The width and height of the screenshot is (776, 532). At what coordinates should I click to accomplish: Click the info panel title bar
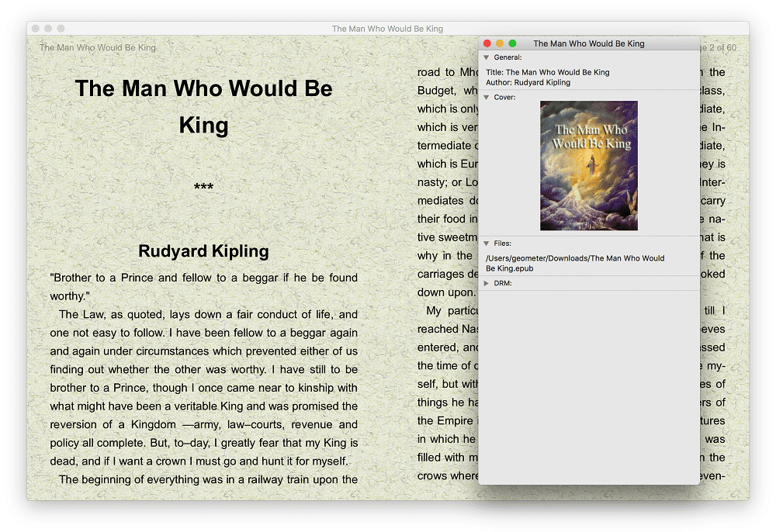coord(590,43)
